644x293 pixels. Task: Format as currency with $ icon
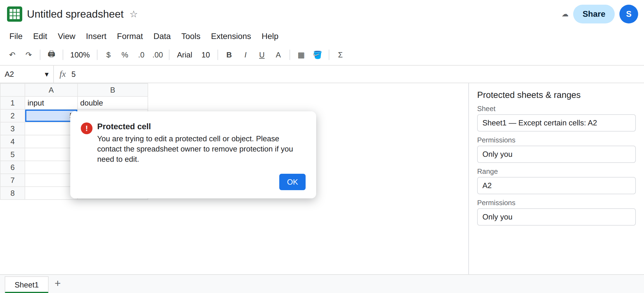point(108,55)
